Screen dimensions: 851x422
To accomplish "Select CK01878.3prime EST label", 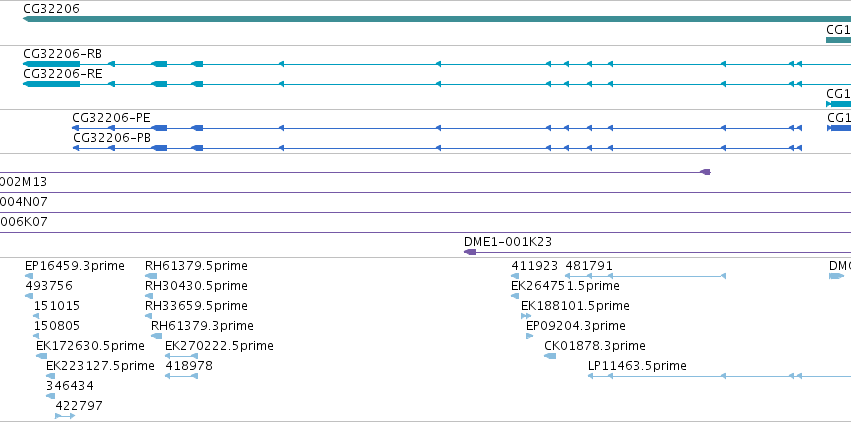I will pyautogui.click(x=595, y=346).
